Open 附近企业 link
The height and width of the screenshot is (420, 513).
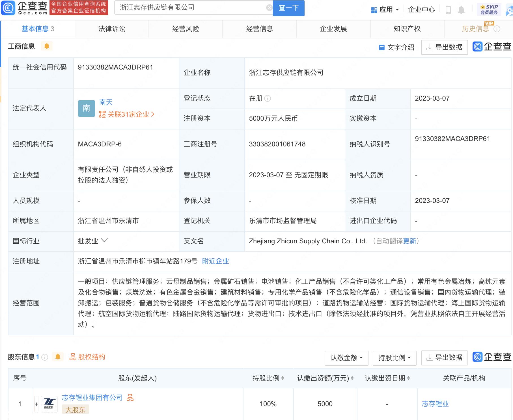click(215, 261)
